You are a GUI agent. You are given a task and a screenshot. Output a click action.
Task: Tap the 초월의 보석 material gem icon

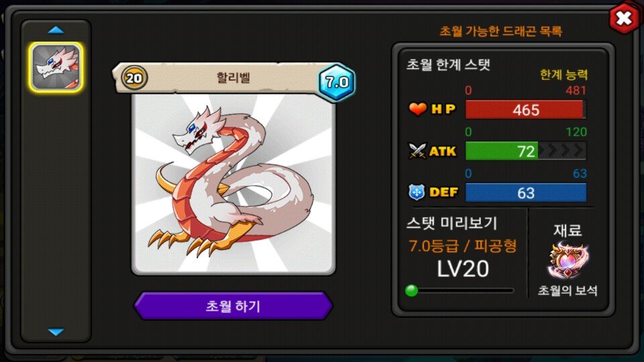pyautogui.click(x=568, y=261)
